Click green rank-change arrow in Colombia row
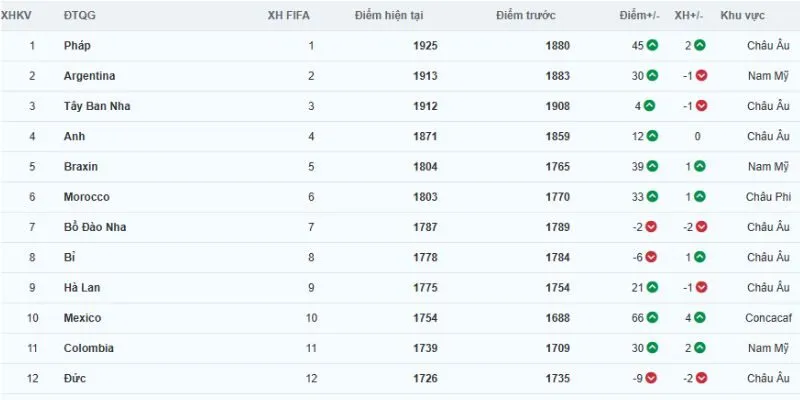Image resolution: width=800 pixels, height=400 pixels. click(x=699, y=348)
